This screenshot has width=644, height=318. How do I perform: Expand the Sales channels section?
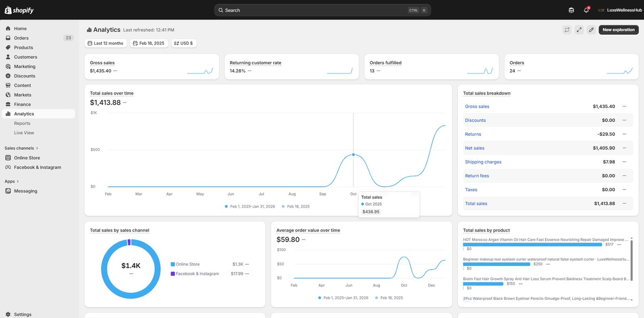pyautogui.click(x=21, y=148)
